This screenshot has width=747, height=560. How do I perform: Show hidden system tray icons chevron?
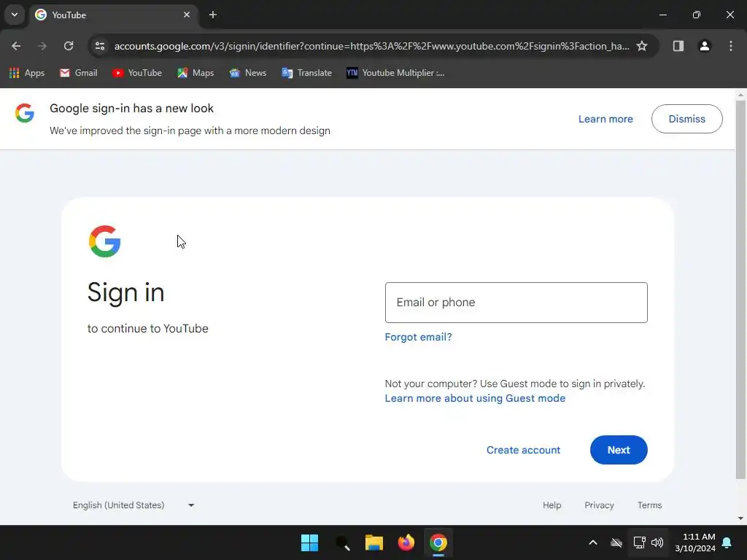592,542
